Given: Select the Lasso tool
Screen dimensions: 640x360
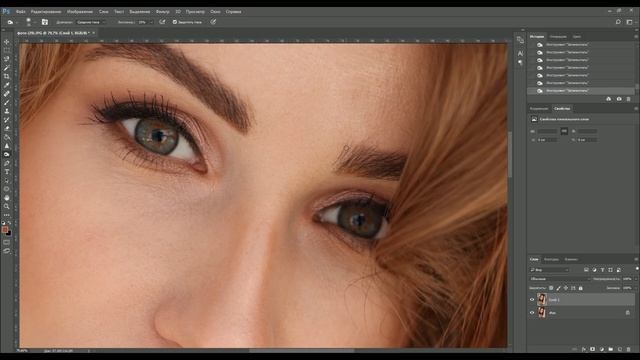Looking at the screenshot, I should point(7,59).
